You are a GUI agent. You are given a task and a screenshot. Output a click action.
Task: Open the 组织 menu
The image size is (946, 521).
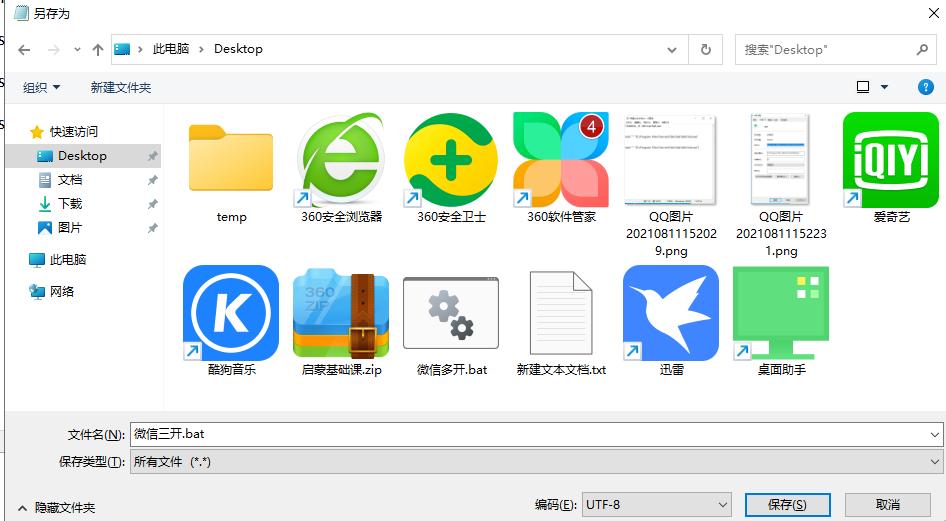click(x=41, y=87)
